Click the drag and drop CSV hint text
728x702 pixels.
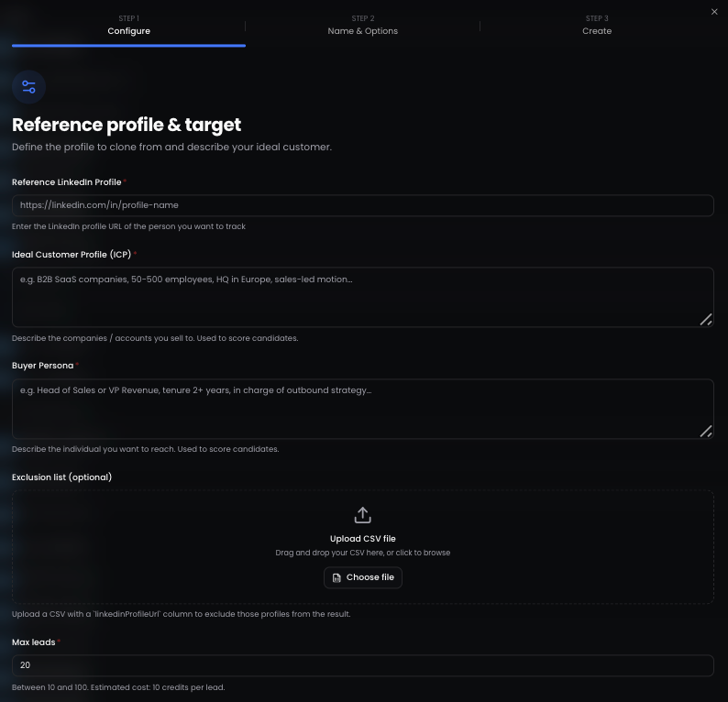click(362, 553)
